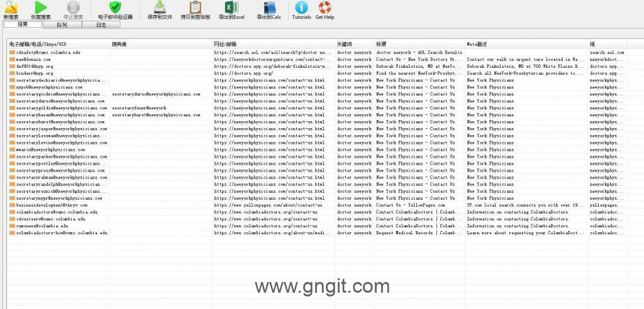Switch to the results (结果) tab
This screenshot has height=309, width=644.
(x=23, y=24)
